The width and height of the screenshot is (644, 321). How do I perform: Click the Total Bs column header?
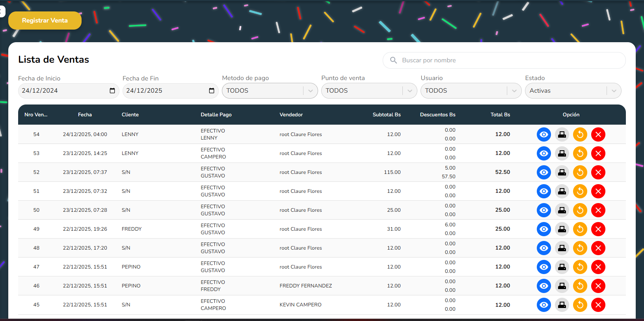(x=500, y=115)
